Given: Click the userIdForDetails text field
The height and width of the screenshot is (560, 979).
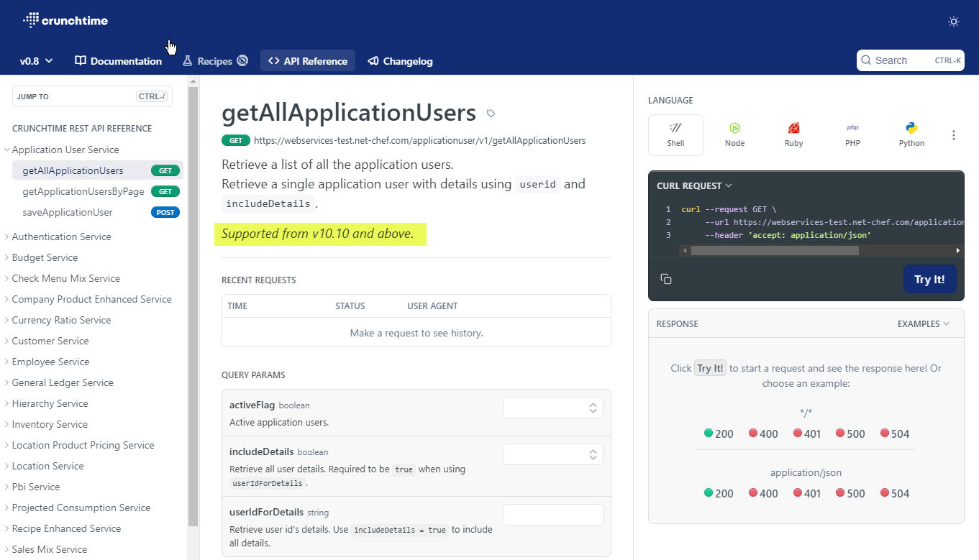Looking at the screenshot, I should 552,515.
